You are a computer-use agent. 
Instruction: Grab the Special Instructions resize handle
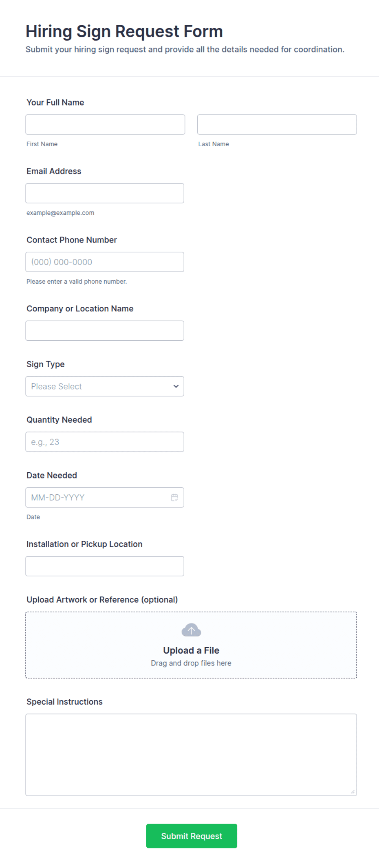coord(353,791)
